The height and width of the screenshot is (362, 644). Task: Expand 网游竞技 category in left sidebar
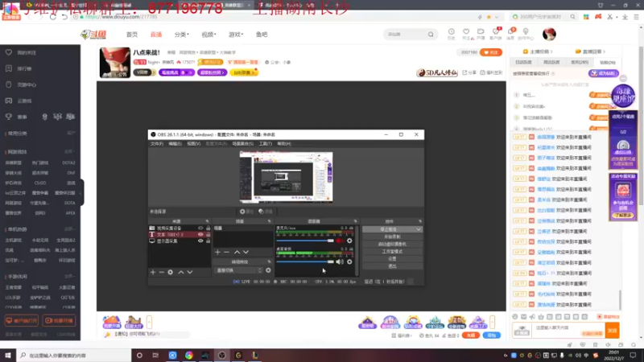[x=69, y=151]
